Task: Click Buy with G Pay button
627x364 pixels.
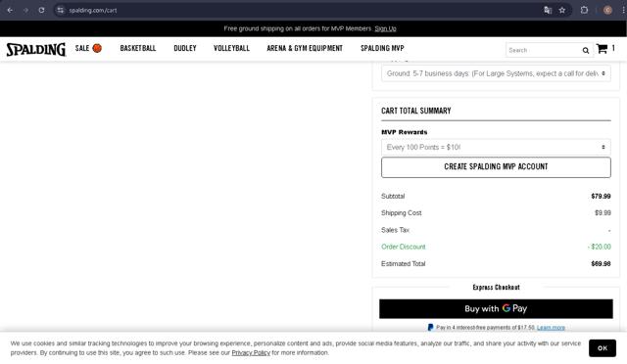Action: coord(496,308)
